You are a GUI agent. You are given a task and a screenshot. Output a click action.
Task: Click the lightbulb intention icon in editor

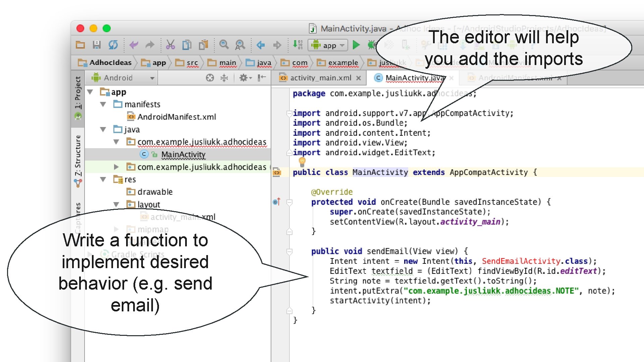302,162
